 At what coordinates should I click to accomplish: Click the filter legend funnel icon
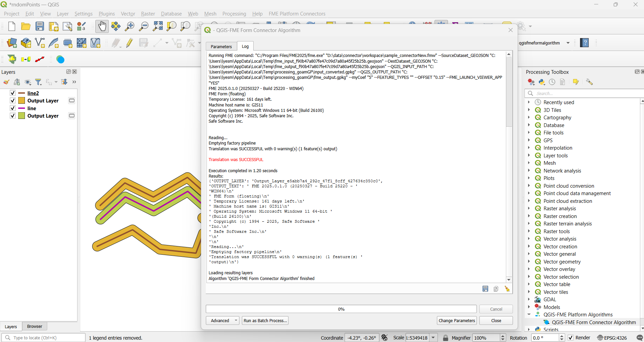tap(38, 82)
